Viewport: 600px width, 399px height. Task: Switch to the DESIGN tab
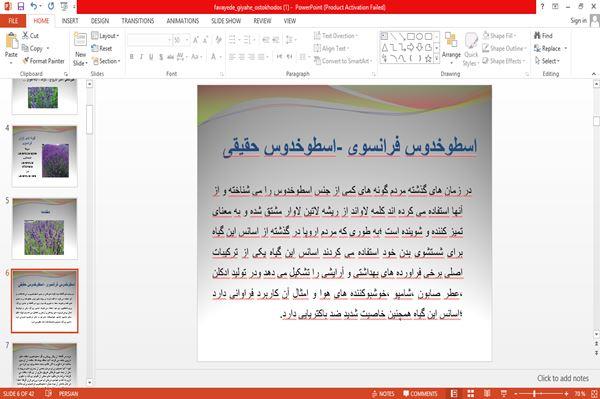[x=100, y=21]
